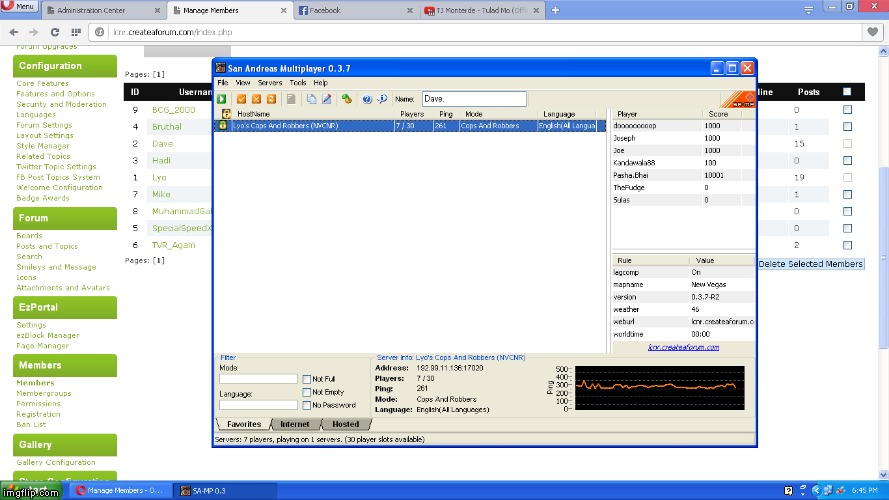Open the Servers menu in SA-MP

(x=270, y=83)
